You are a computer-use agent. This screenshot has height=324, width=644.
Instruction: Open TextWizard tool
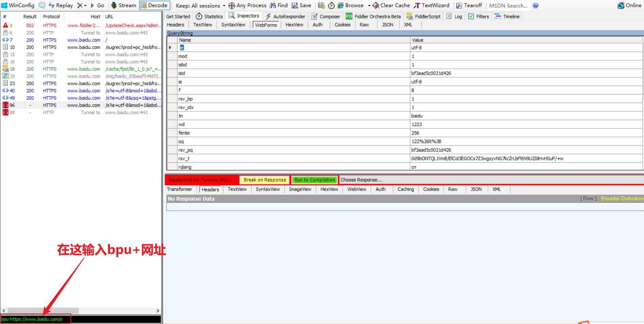(x=432, y=5)
